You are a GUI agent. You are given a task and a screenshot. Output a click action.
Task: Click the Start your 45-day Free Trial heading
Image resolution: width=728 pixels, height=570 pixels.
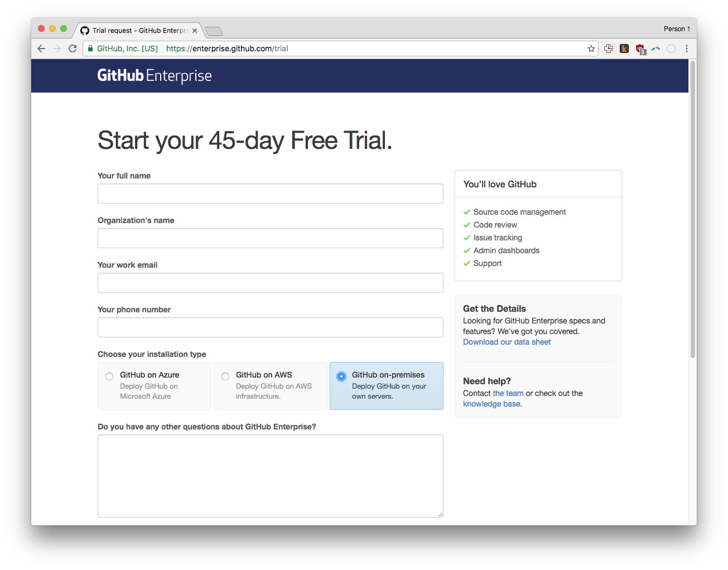click(245, 141)
